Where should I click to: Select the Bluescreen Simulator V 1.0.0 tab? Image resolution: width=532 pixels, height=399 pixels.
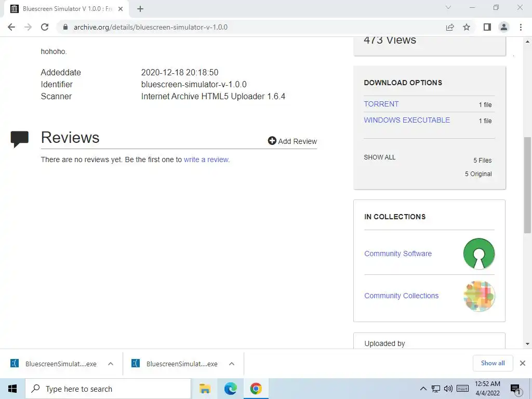66,9
